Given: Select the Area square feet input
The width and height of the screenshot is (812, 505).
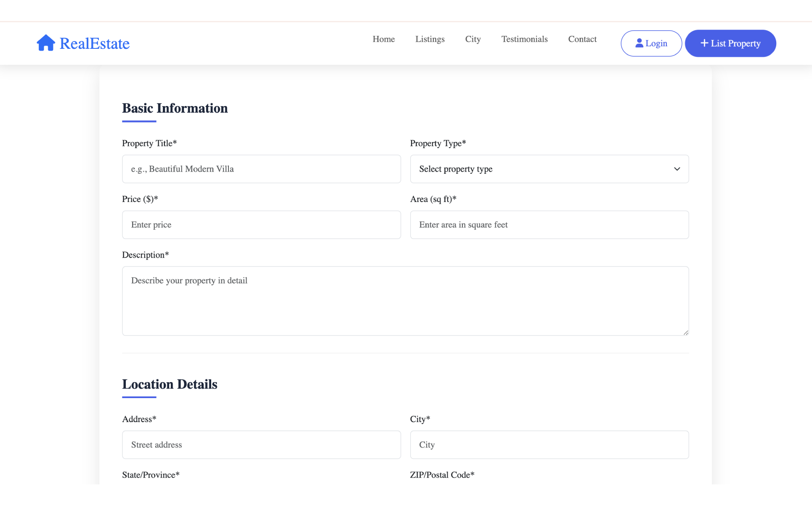Looking at the screenshot, I should click(549, 225).
